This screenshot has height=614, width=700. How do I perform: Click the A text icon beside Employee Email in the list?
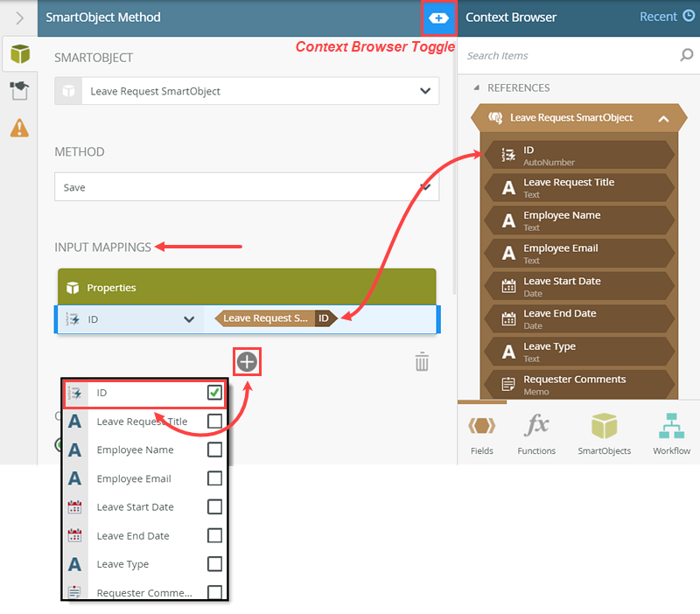tap(74, 478)
